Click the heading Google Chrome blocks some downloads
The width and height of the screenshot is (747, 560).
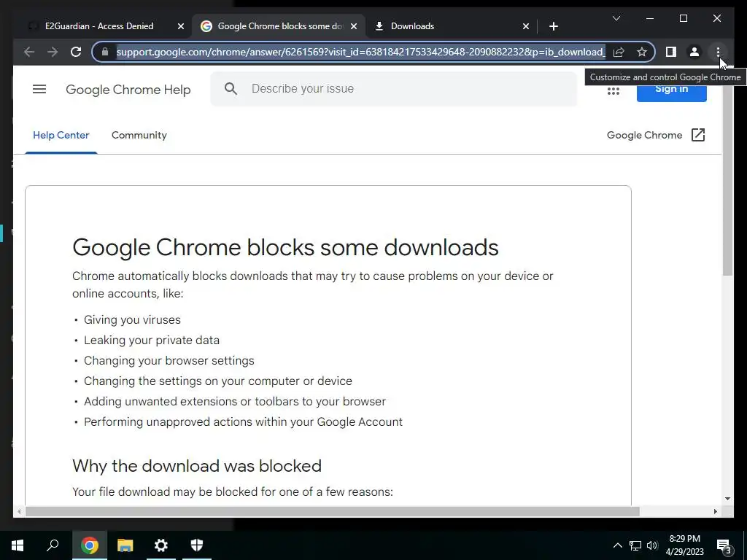pyautogui.click(x=285, y=248)
